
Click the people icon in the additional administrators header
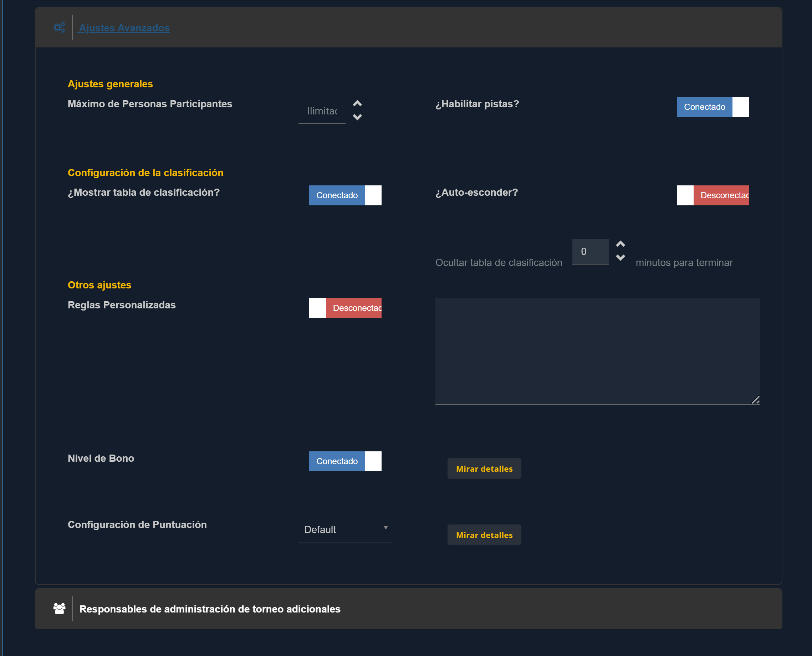coord(59,608)
